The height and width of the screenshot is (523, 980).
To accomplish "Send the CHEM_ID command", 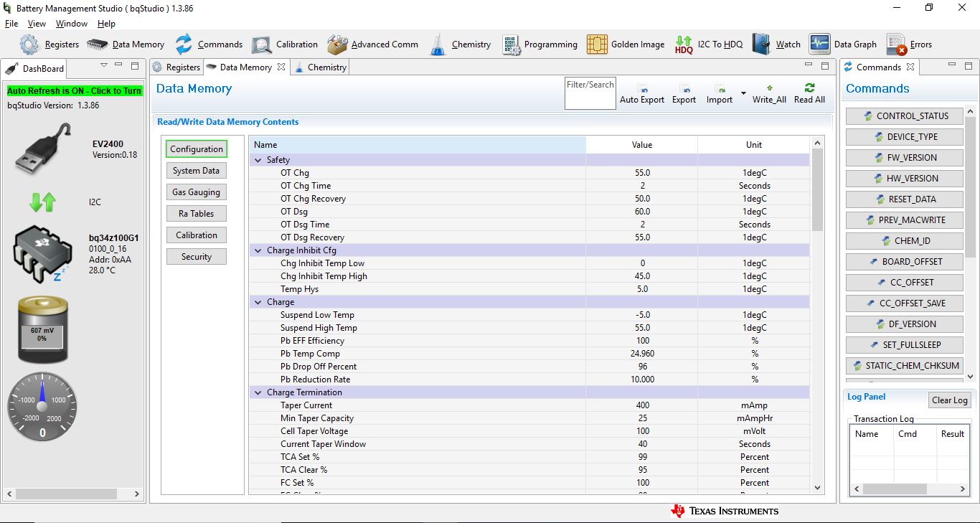I will (904, 241).
